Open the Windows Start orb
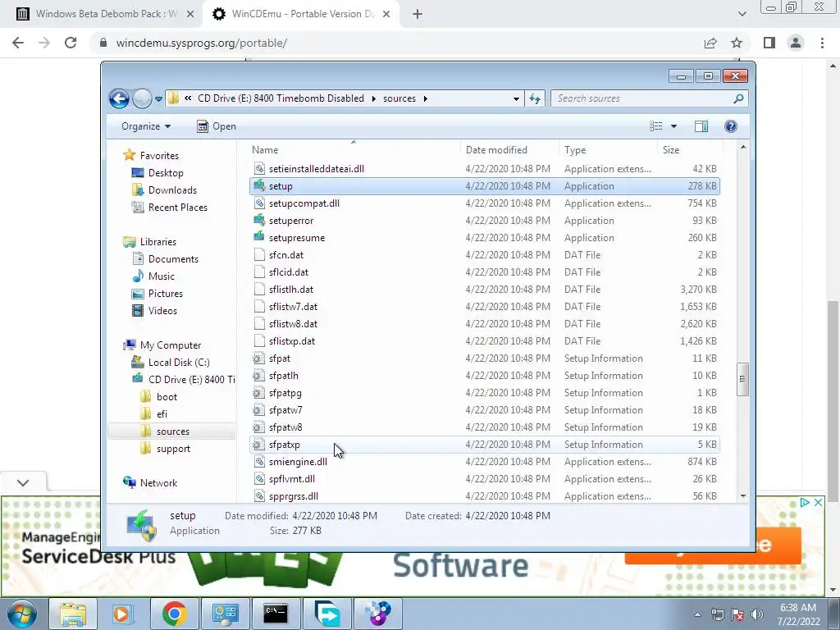Screen dimensions: 840x630 pos(22,614)
